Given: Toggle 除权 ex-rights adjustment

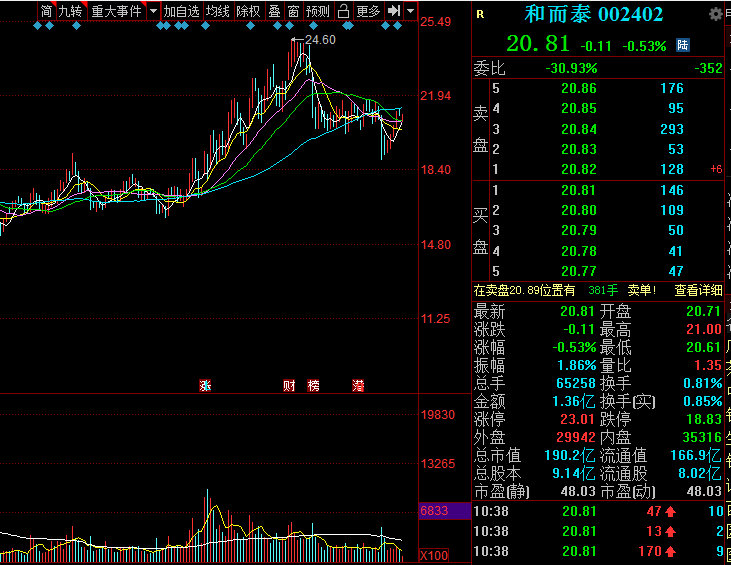Looking at the screenshot, I should point(248,11).
